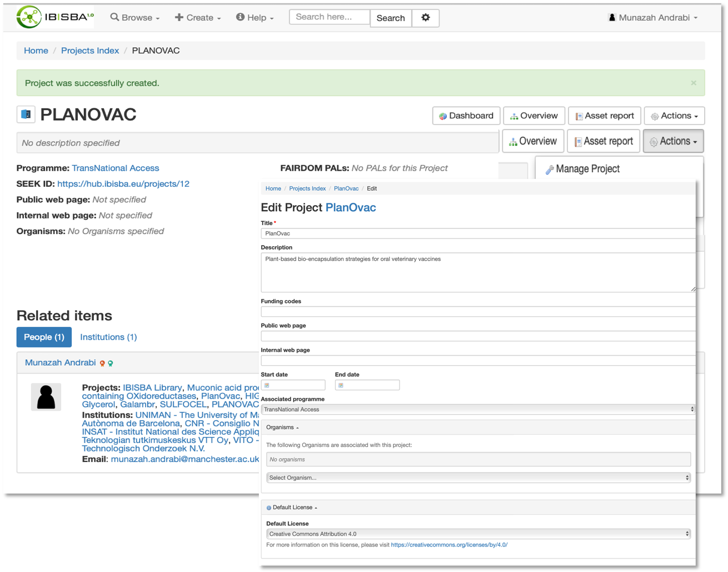Dismiss the success notification

click(694, 83)
